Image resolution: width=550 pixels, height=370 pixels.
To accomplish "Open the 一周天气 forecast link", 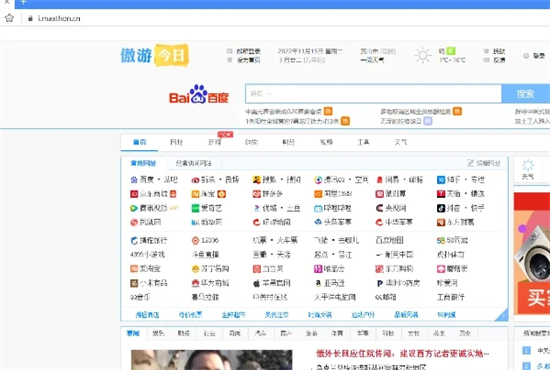I will (x=372, y=60).
